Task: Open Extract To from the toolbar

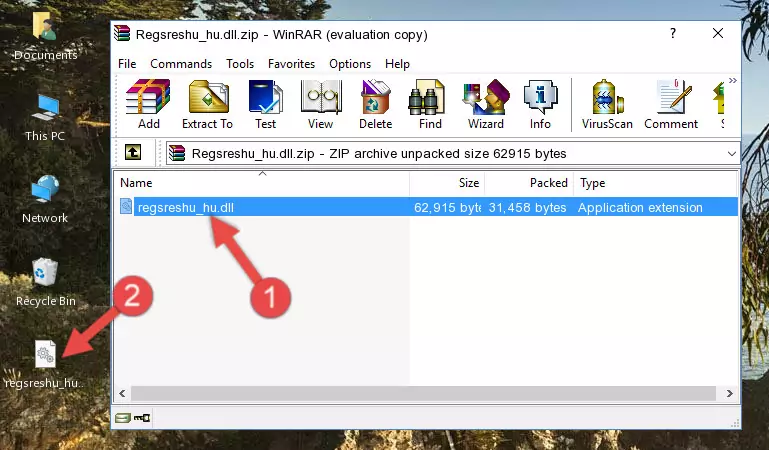Action: [x=207, y=104]
